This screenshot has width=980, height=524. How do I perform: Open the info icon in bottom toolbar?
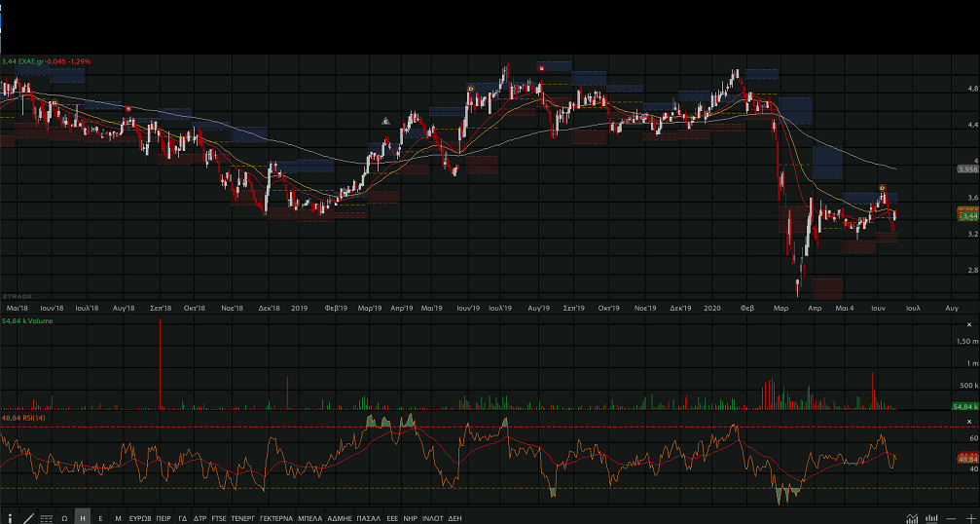(11, 518)
